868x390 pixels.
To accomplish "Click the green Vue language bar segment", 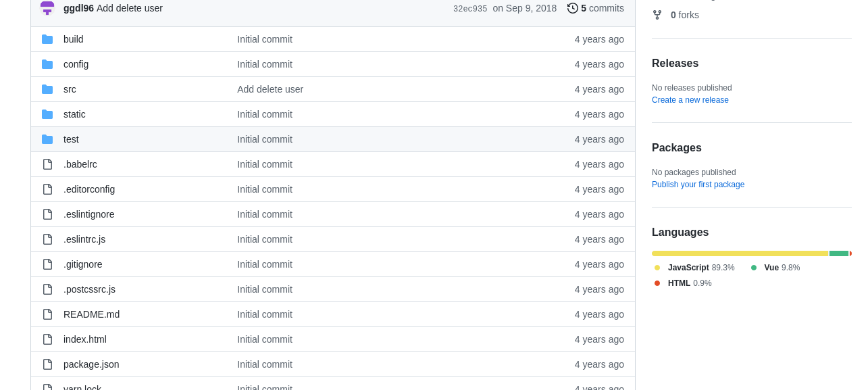I will (x=839, y=253).
